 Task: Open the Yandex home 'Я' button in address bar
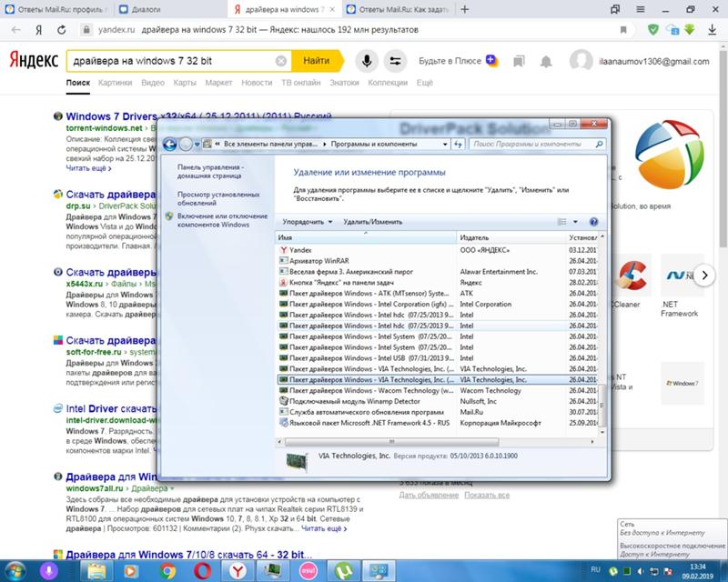pos(39,30)
